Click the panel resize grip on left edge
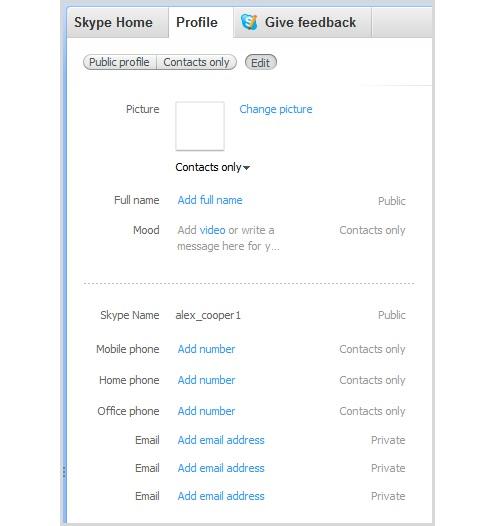The width and height of the screenshot is (500, 526). coord(64,472)
